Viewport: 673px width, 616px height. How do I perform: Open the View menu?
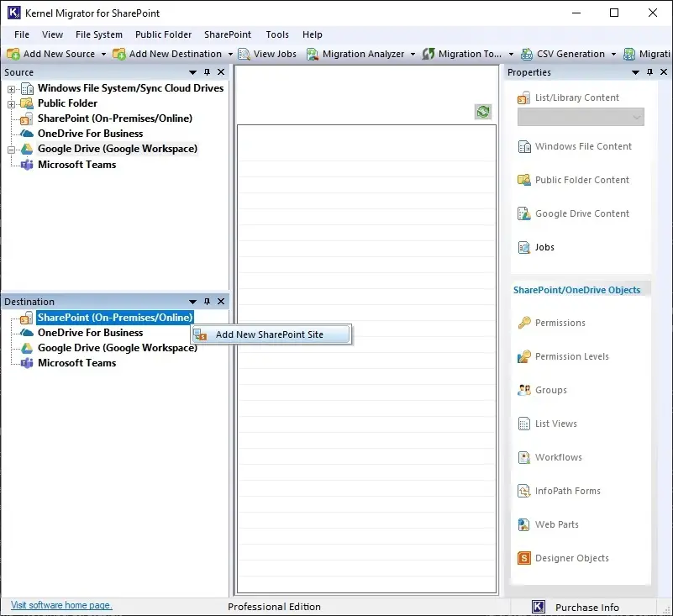click(52, 34)
